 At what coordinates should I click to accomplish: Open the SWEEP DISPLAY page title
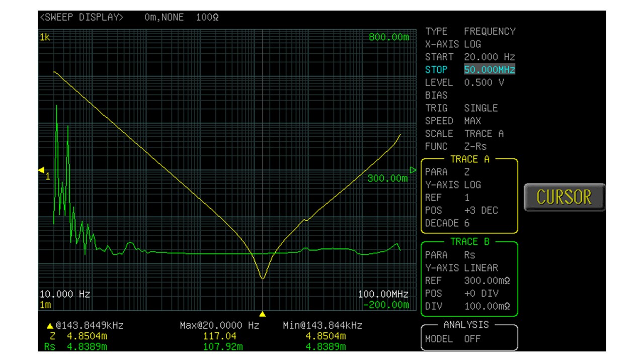(82, 18)
